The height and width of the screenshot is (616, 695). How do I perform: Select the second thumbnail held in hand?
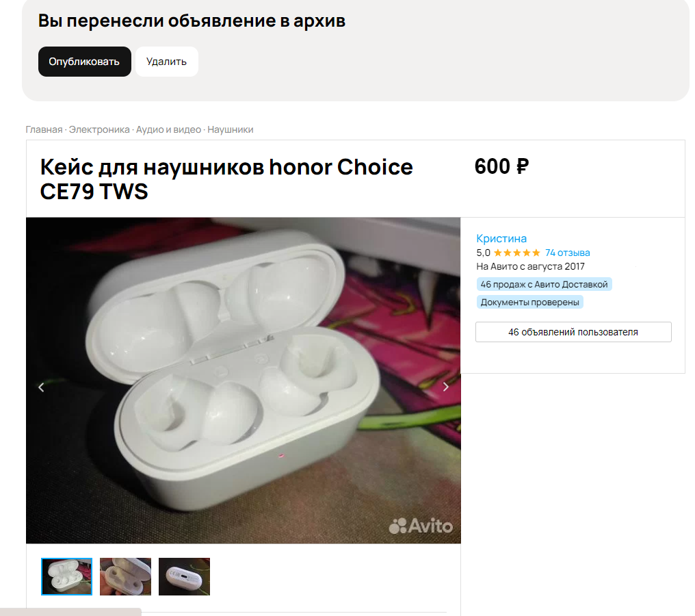[x=125, y=576]
